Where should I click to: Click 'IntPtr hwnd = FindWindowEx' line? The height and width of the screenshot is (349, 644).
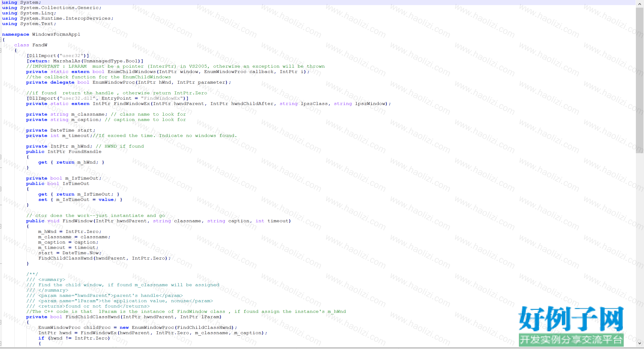click(153, 333)
